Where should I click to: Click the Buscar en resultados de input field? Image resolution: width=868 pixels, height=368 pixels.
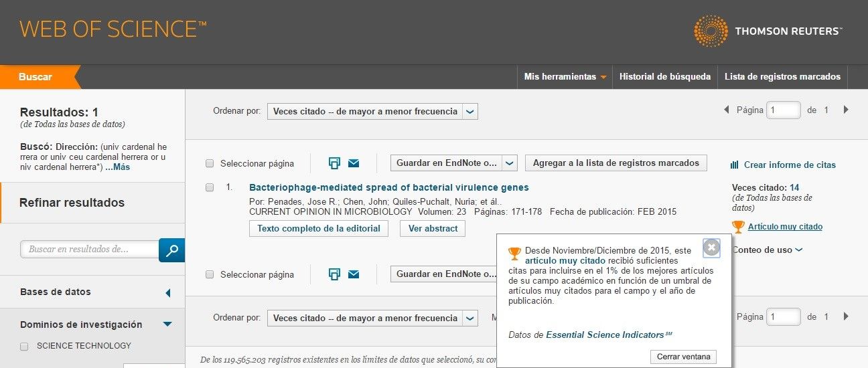(90, 249)
